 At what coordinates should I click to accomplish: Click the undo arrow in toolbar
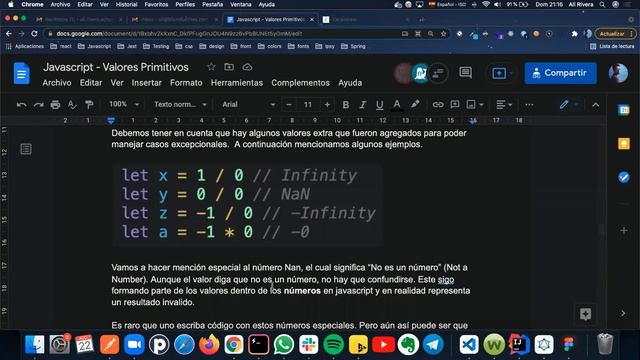tap(22, 105)
